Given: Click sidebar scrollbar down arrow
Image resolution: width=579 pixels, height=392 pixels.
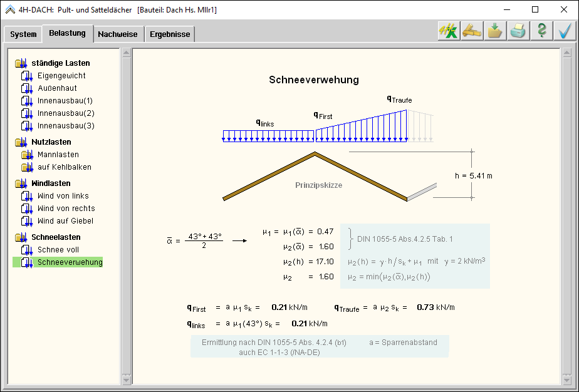Looking at the screenshot, I should [x=126, y=379].
